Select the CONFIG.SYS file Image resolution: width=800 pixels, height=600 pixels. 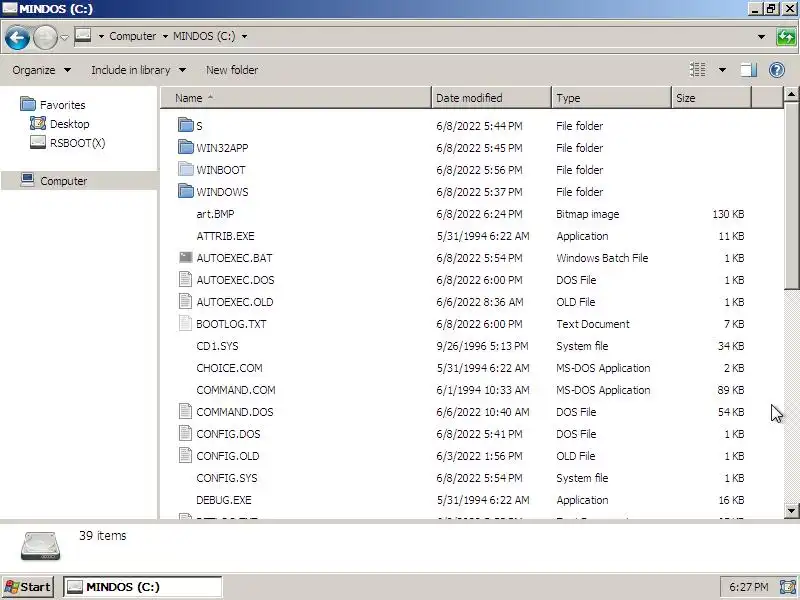[227, 478]
